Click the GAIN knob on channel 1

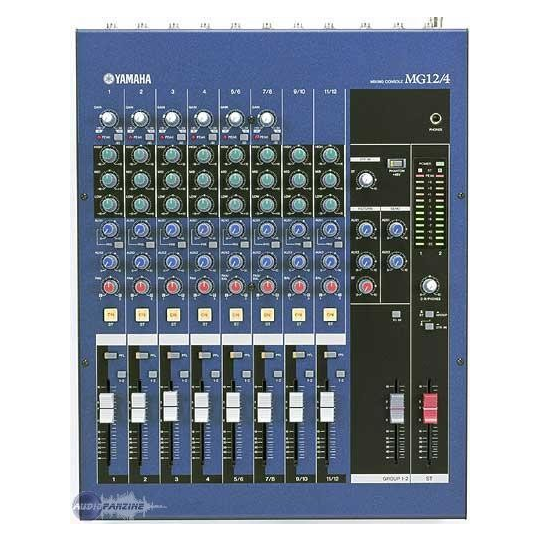coord(109,119)
